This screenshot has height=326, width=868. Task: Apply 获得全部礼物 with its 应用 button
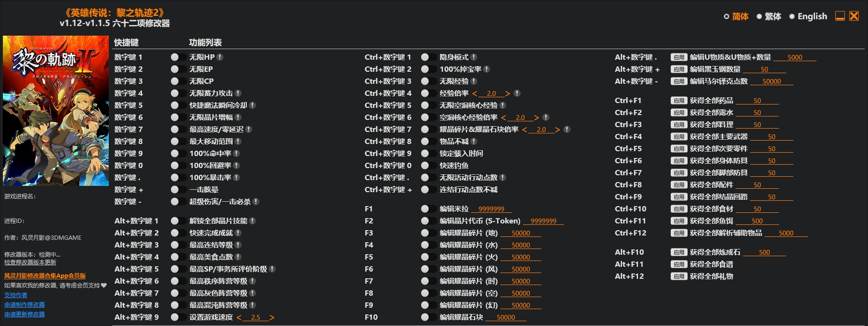point(679,276)
